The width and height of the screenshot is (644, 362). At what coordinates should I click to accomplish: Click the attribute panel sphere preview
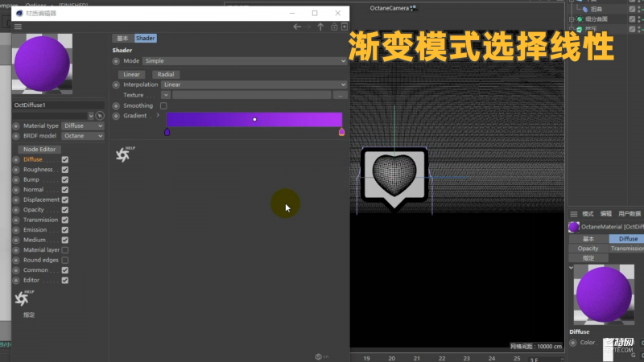click(x=603, y=294)
